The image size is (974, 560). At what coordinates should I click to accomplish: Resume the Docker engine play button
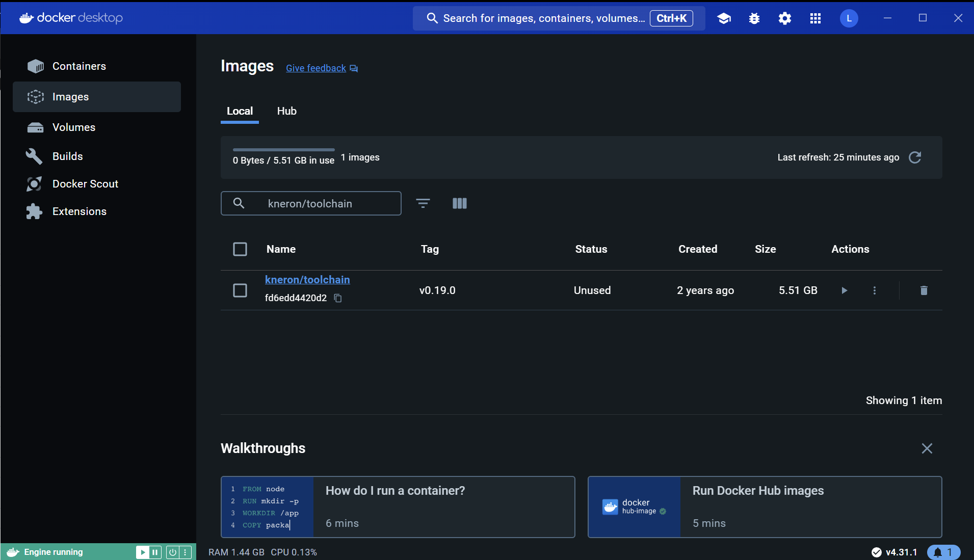point(143,552)
